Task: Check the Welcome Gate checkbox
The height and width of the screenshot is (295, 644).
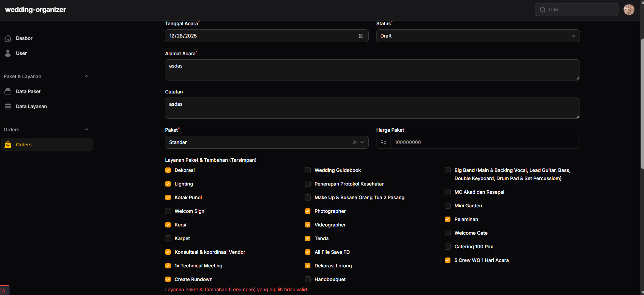Action: click(x=448, y=233)
